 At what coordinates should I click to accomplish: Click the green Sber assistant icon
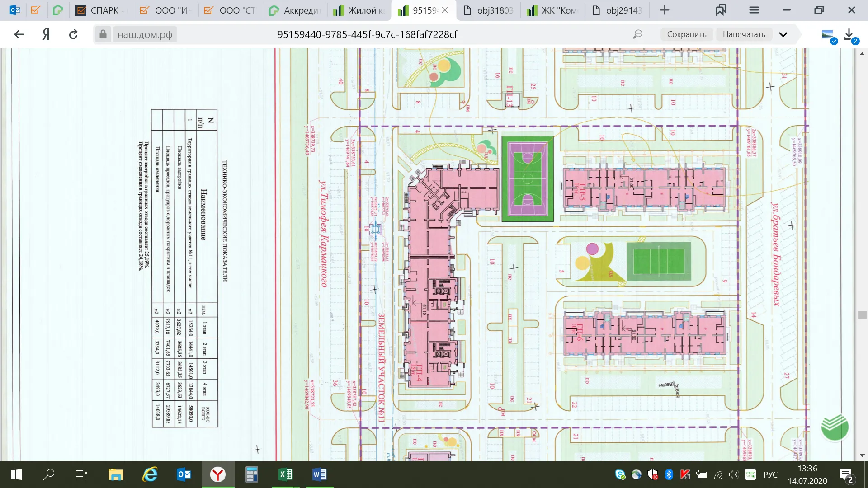[x=835, y=427]
